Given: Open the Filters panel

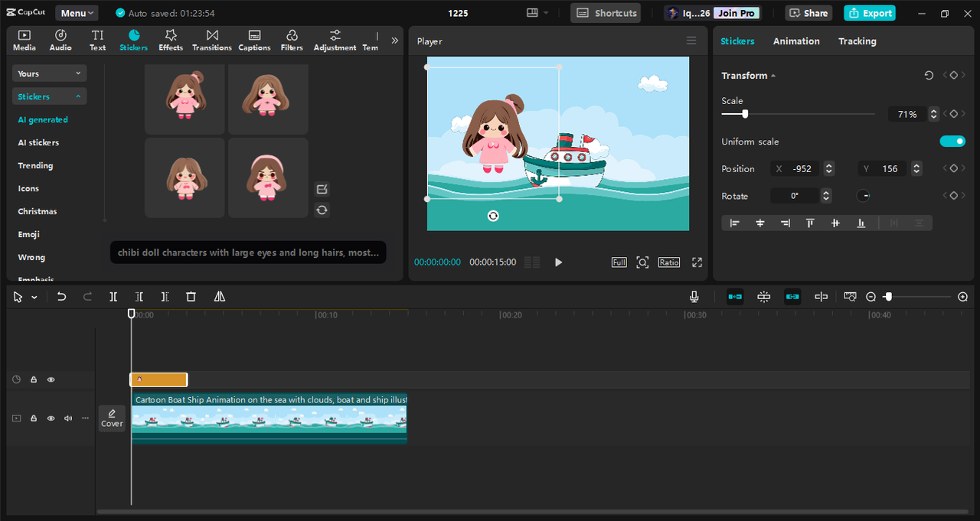Looking at the screenshot, I should coord(292,41).
